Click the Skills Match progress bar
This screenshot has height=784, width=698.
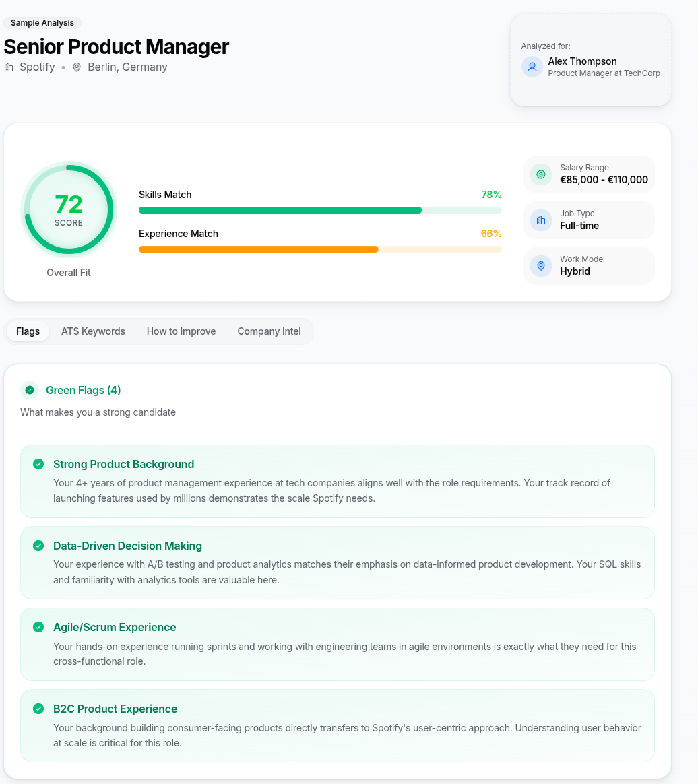(x=320, y=211)
